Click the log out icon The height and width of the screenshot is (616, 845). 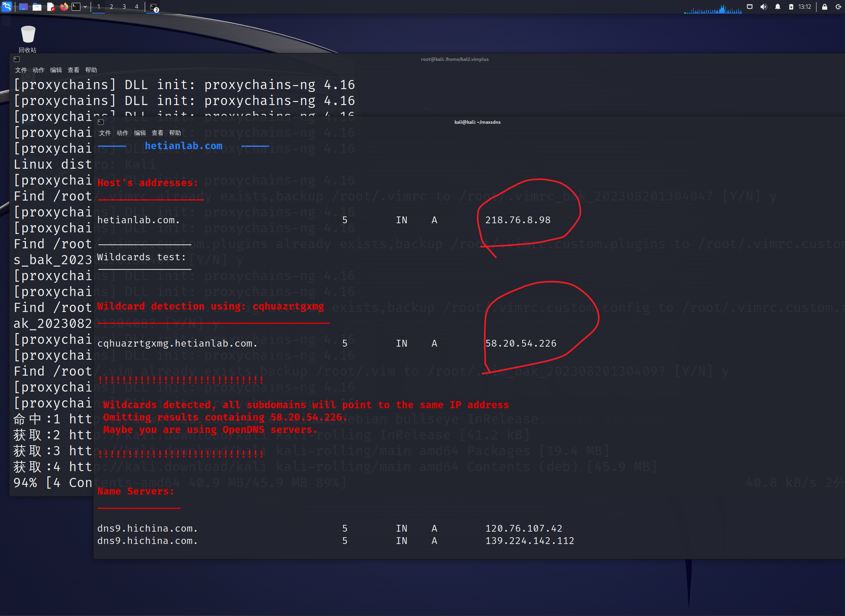[x=838, y=7]
